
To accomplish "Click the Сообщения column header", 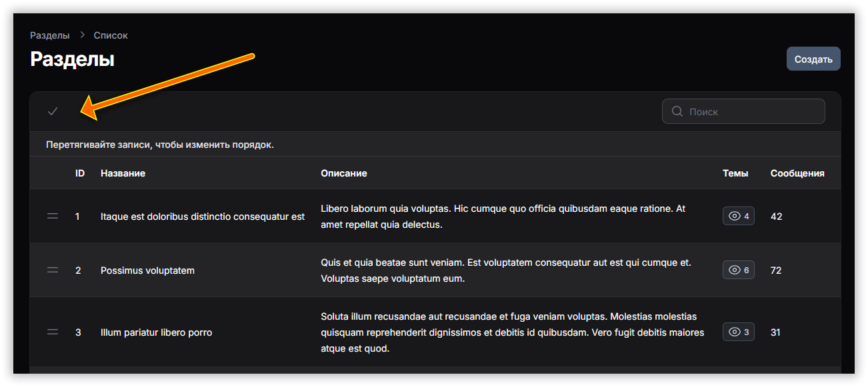I will 797,173.
